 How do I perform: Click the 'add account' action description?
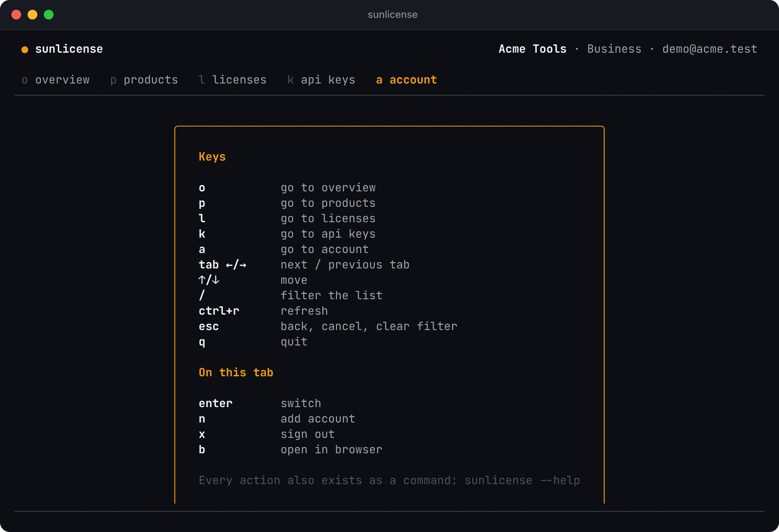coord(318,419)
